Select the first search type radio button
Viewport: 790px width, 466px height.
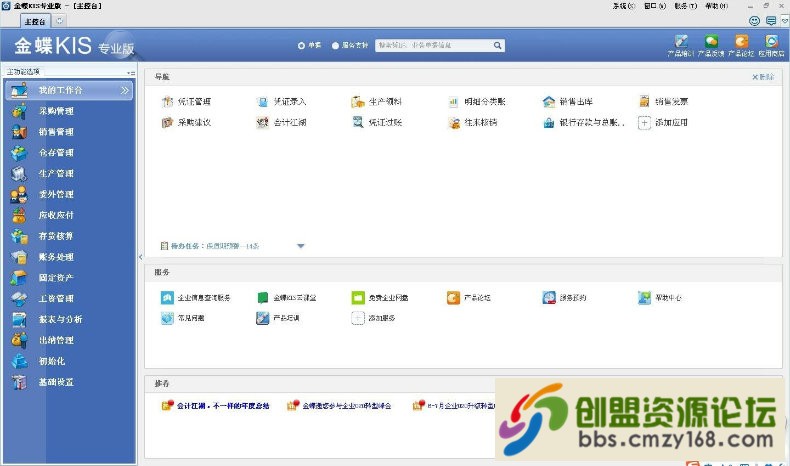301,45
